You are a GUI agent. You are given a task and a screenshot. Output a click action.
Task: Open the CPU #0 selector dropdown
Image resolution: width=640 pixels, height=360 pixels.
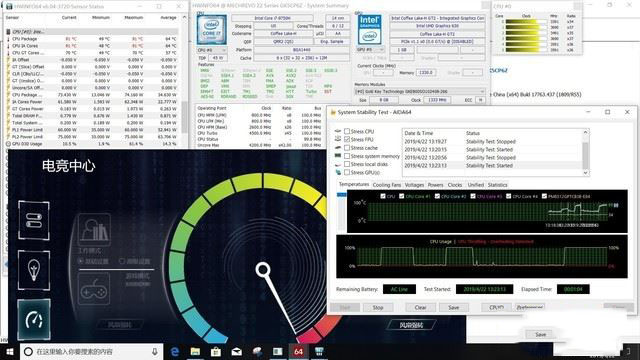[212, 50]
